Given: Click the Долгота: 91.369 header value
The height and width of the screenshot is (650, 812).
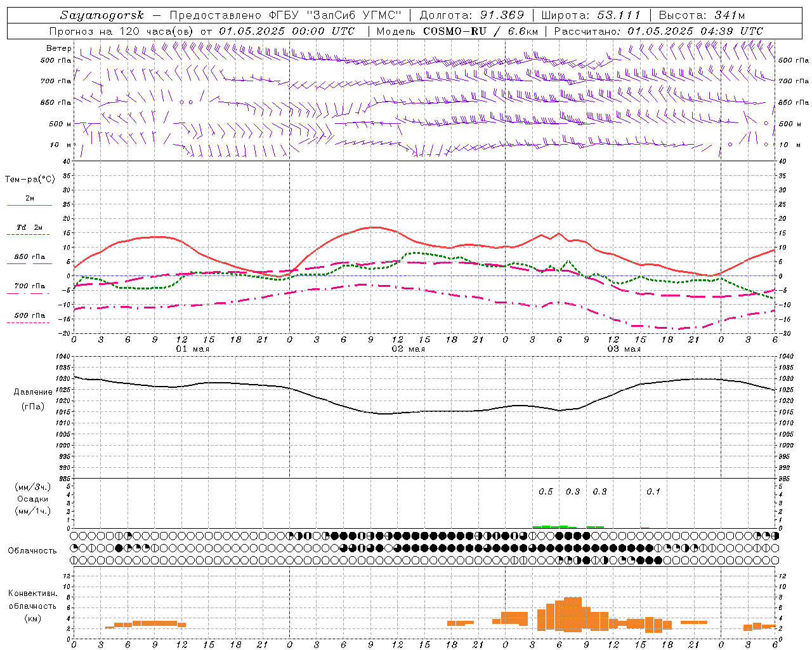Looking at the screenshot, I should pyautogui.click(x=472, y=16).
